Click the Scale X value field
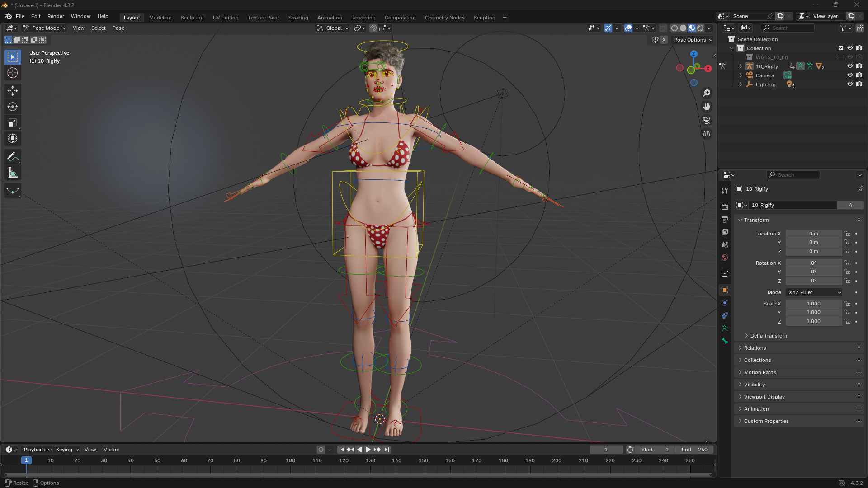Screen dimensions: 868x488 click(813, 304)
